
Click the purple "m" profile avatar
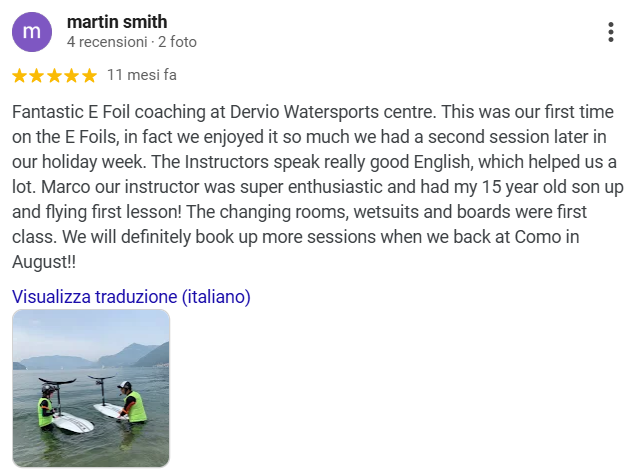click(x=31, y=31)
